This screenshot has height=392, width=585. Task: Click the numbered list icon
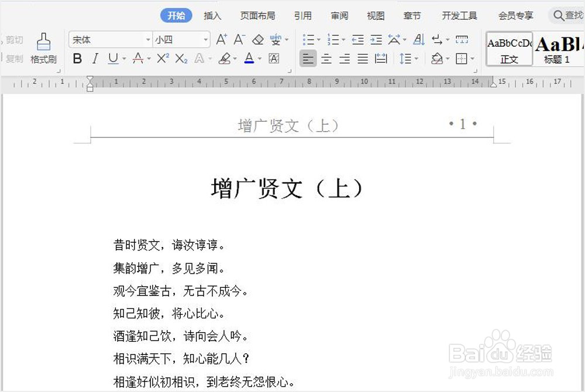(x=333, y=40)
